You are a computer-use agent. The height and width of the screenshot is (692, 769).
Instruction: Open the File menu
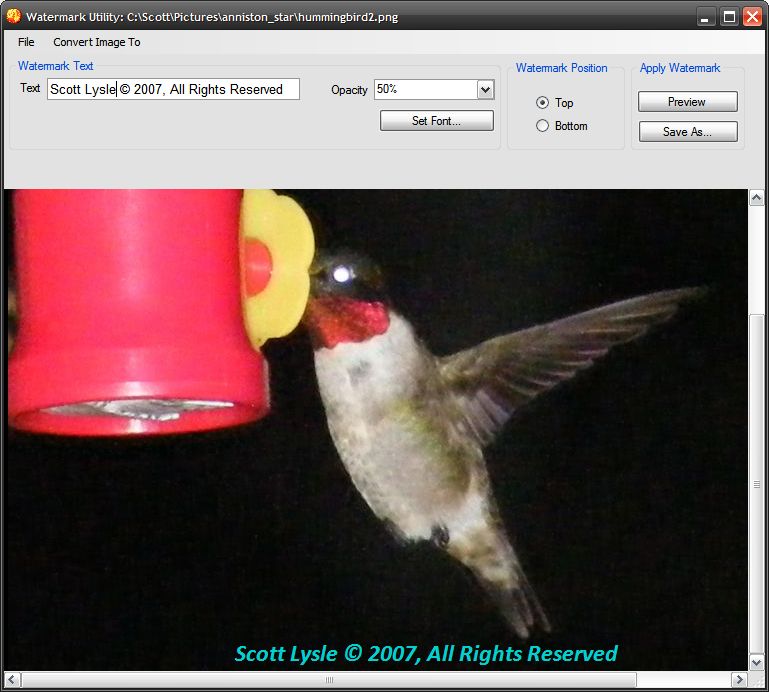click(26, 42)
